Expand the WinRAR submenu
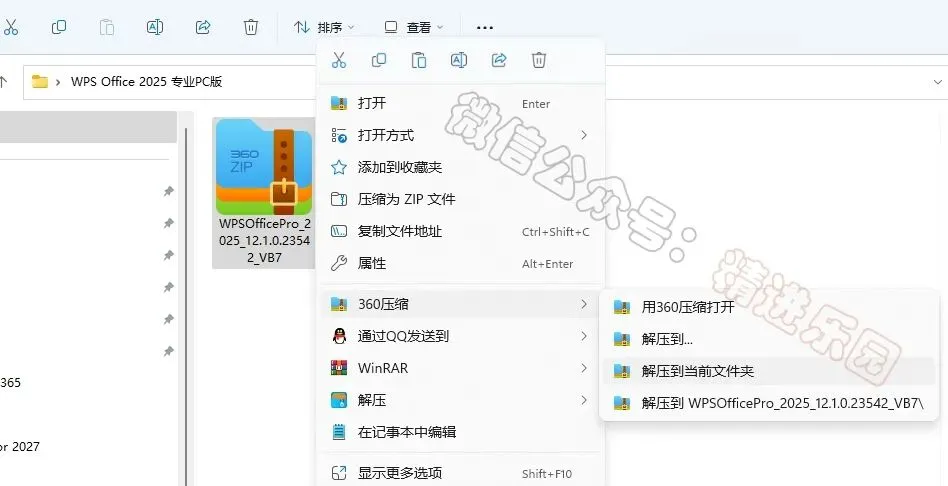This screenshot has width=948, height=486. point(461,368)
